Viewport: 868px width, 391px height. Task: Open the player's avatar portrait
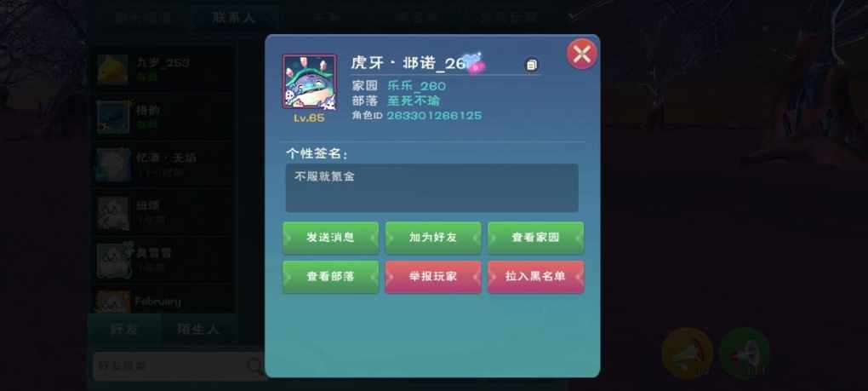(x=309, y=82)
